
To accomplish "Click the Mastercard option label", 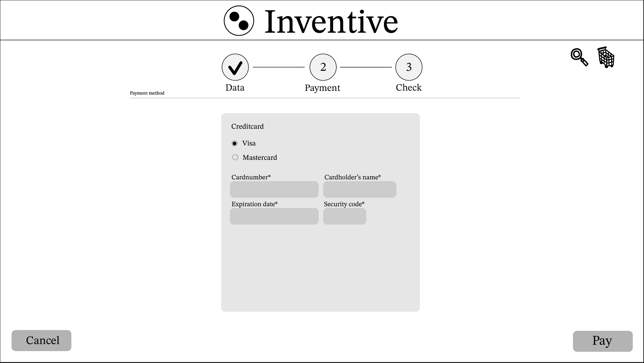I will click(259, 157).
